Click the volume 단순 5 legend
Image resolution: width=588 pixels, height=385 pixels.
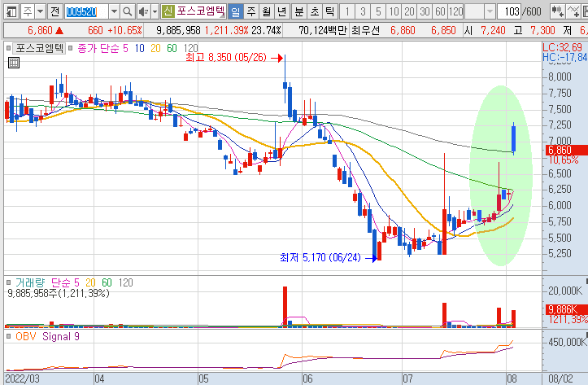coord(65,282)
